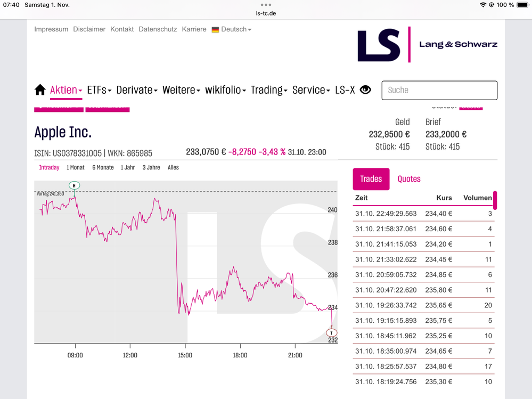Viewport: 532px width, 399px height.
Task: Select the Intraday chart range
Action: point(49,167)
